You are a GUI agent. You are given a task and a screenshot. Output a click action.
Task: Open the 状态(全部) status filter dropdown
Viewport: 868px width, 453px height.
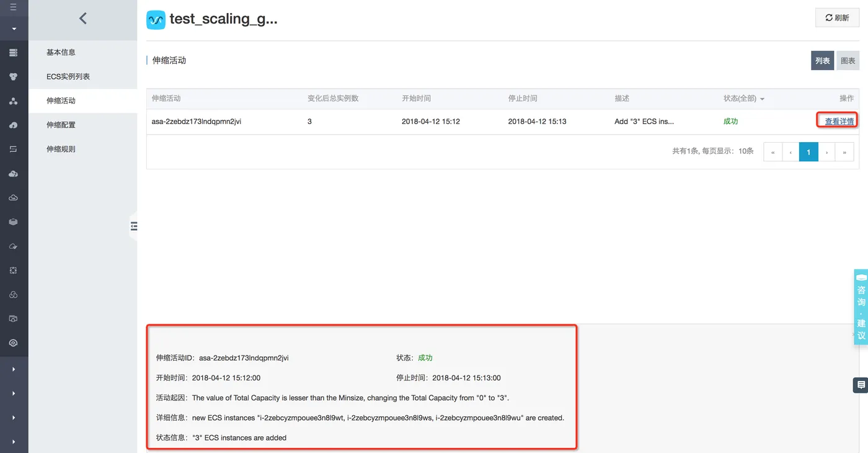[x=744, y=99]
